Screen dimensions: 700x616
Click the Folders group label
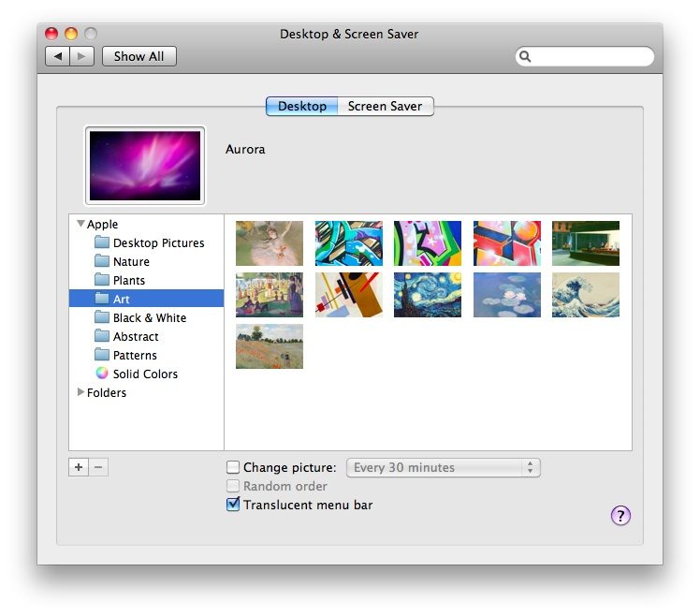click(107, 392)
